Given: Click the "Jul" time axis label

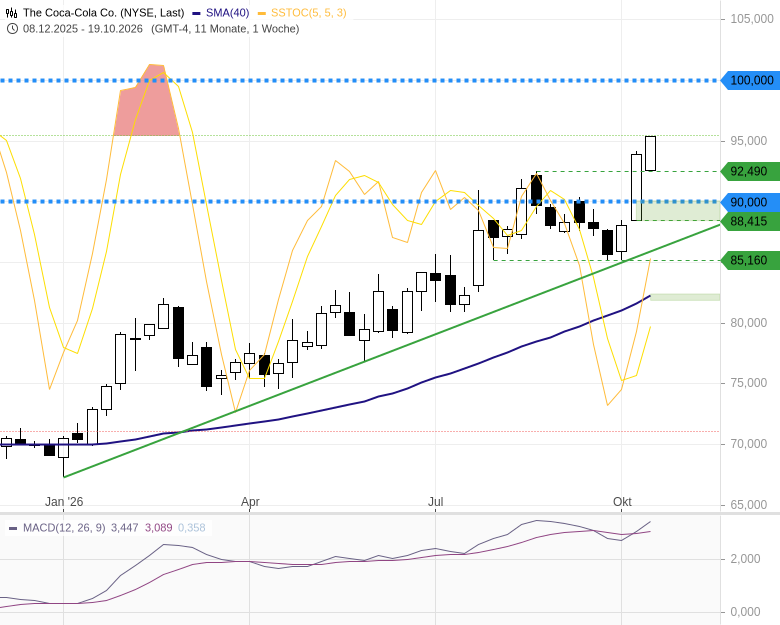Looking at the screenshot, I should coord(436,502).
